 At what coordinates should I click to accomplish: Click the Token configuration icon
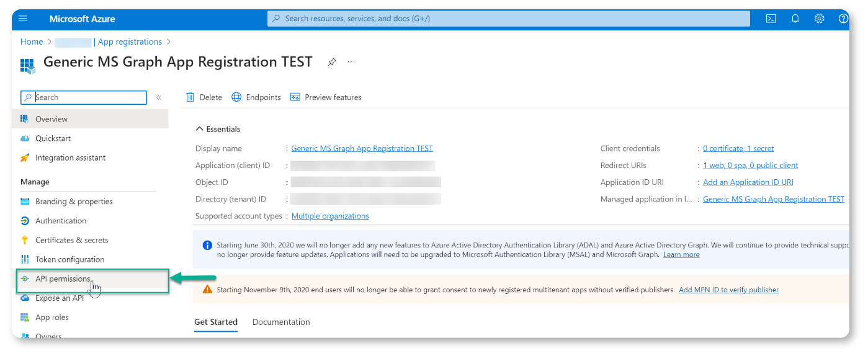(x=25, y=259)
